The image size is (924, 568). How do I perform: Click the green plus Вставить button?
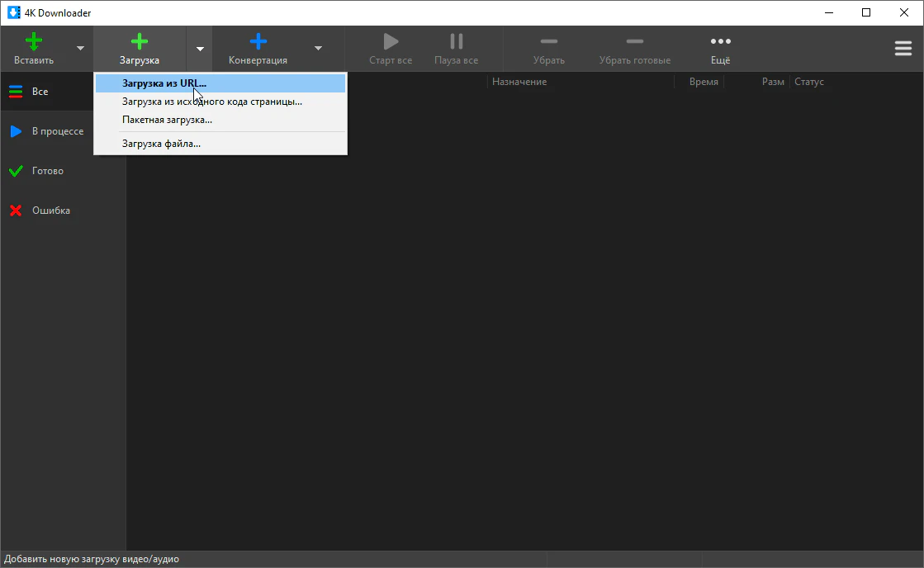coord(34,49)
